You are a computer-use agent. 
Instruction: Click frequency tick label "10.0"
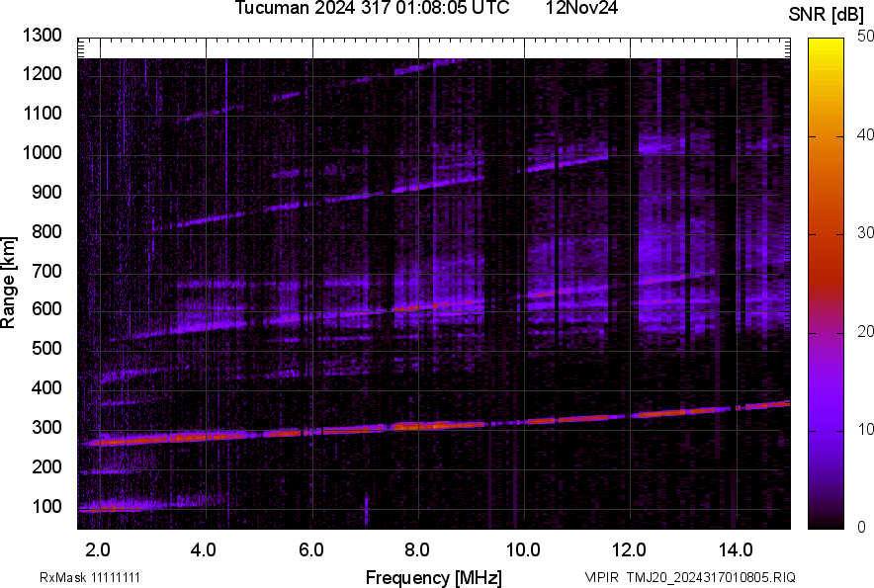[x=523, y=550]
